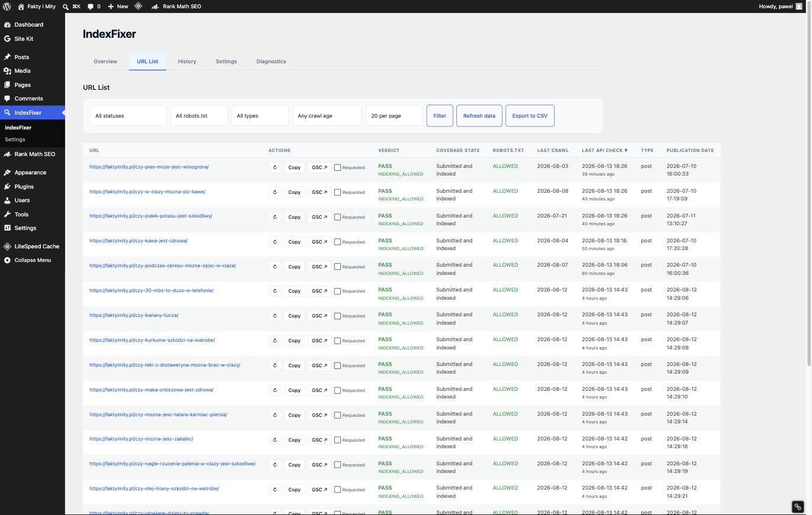Collapse the admin sidebar menu
812x515 pixels.
coord(33,260)
